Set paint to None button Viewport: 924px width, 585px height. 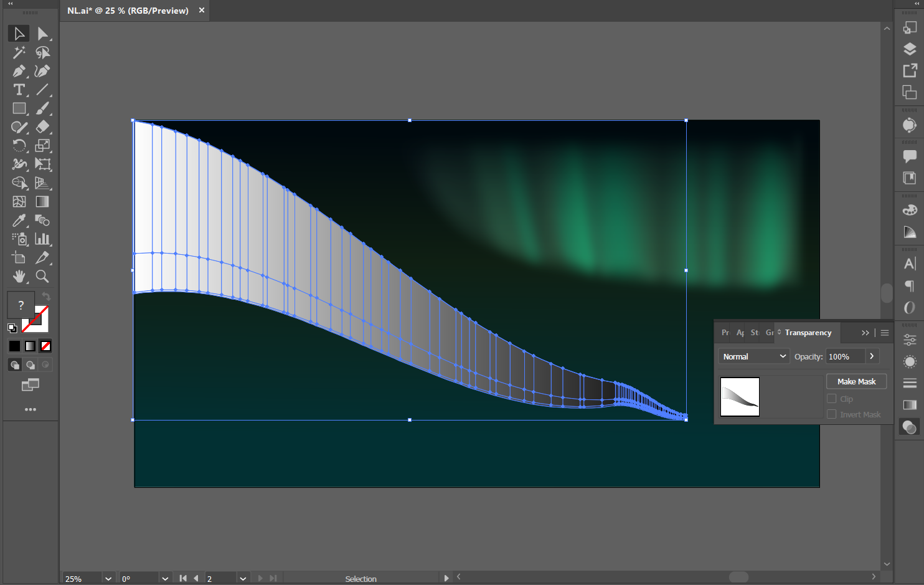[45, 346]
